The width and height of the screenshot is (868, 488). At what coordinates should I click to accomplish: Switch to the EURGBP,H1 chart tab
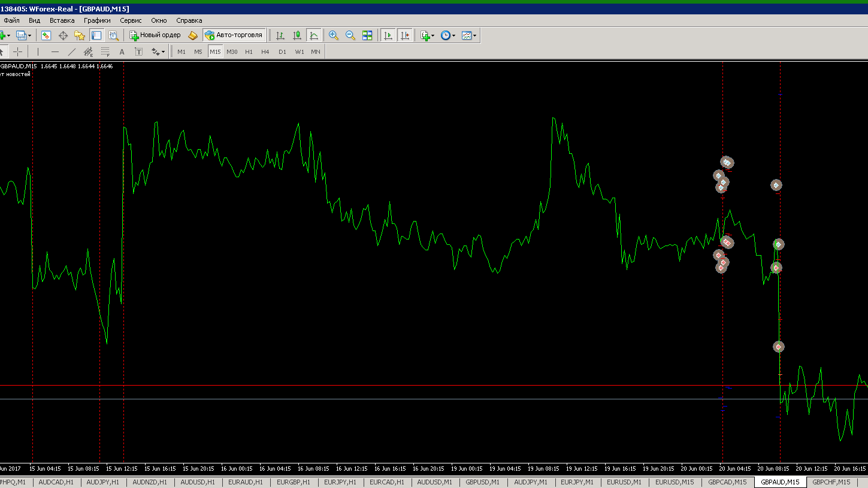[x=293, y=482]
